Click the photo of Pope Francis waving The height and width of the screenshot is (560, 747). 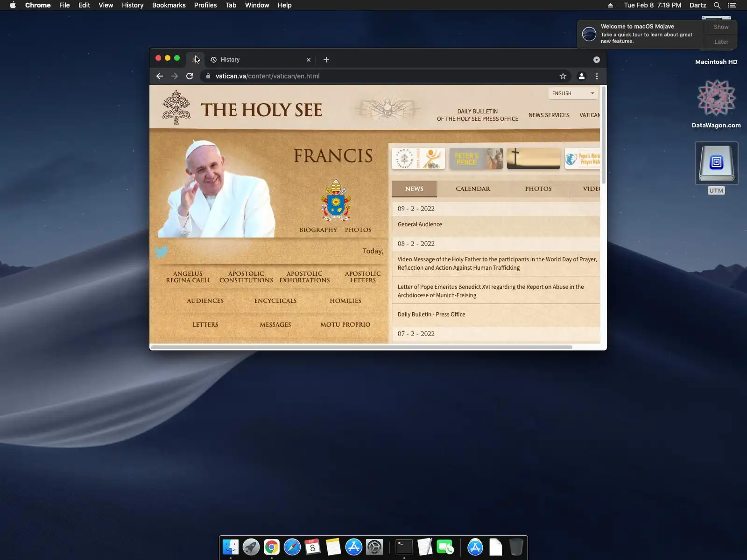217,189
